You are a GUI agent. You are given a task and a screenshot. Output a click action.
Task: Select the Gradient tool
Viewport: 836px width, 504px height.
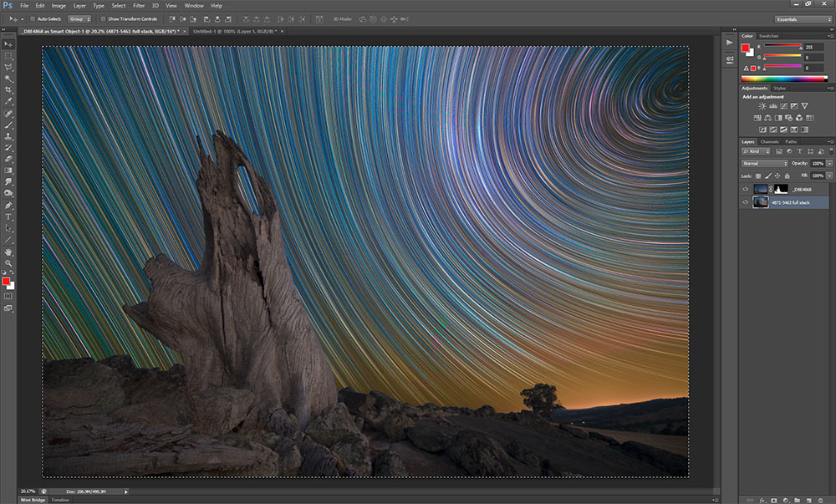pyautogui.click(x=8, y=171)
